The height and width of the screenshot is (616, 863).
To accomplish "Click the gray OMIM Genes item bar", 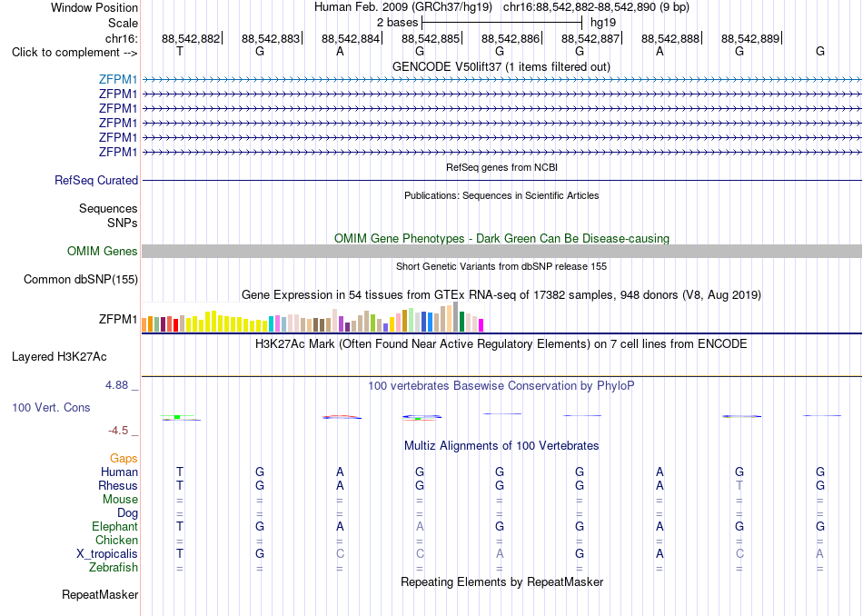I will (x=501, y=251).
